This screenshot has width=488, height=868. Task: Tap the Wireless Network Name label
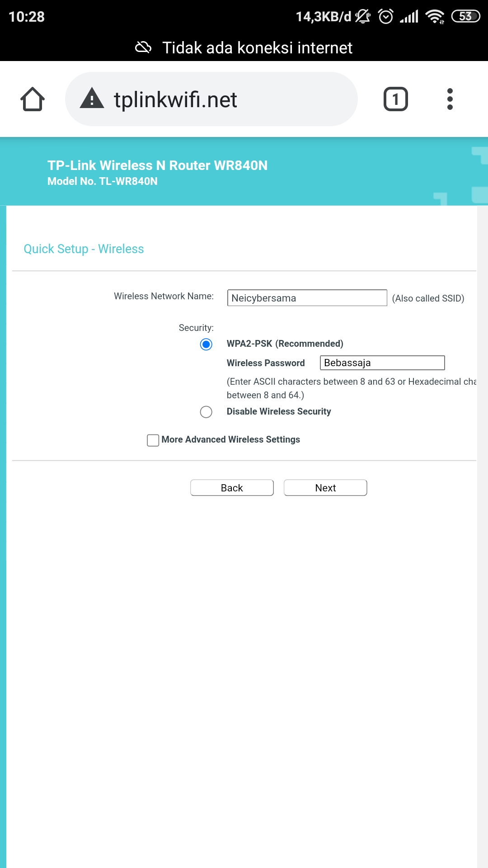(x=164, y=296)
